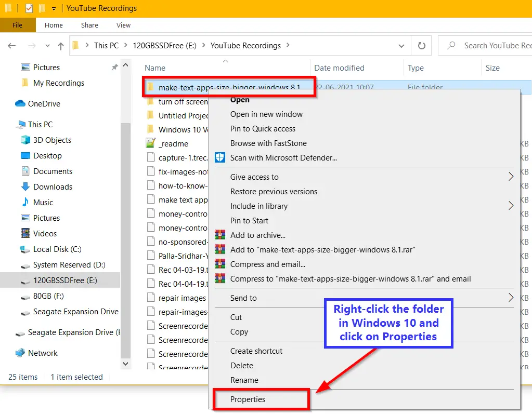Open Videos in the sidebar

click(45, 233)
